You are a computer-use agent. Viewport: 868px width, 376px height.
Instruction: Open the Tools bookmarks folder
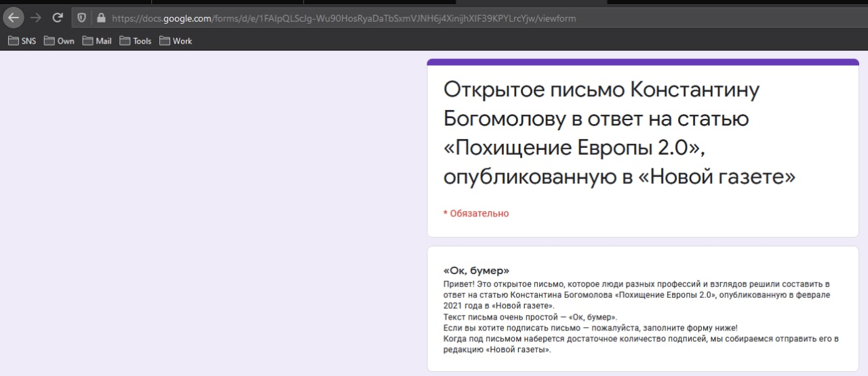(x=136, y=41)
